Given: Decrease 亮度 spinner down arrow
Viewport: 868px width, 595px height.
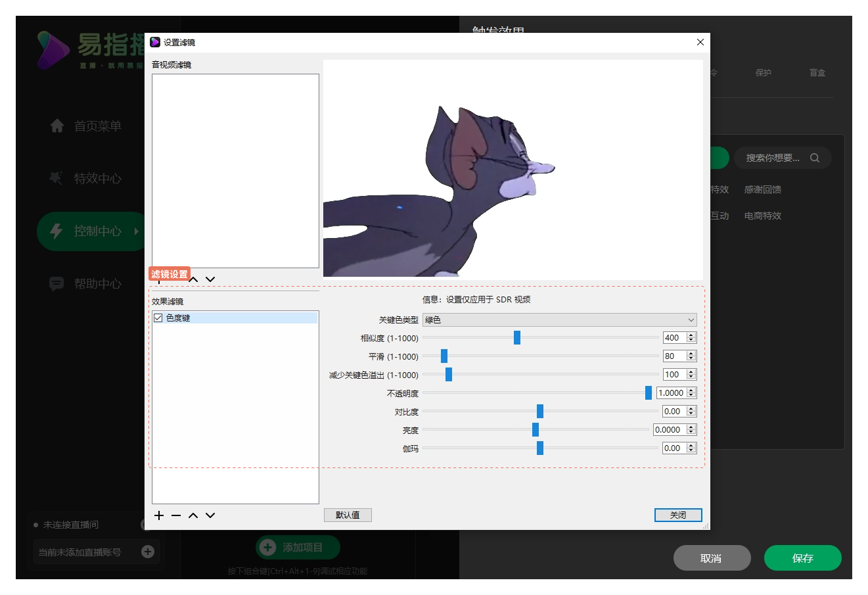Looking at the screenshot, I should tap(691, 432).
